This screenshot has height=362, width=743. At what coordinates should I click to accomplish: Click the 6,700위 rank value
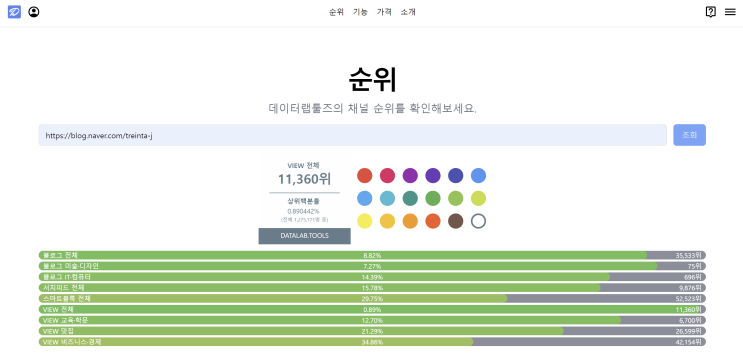(x=690, y=320)
